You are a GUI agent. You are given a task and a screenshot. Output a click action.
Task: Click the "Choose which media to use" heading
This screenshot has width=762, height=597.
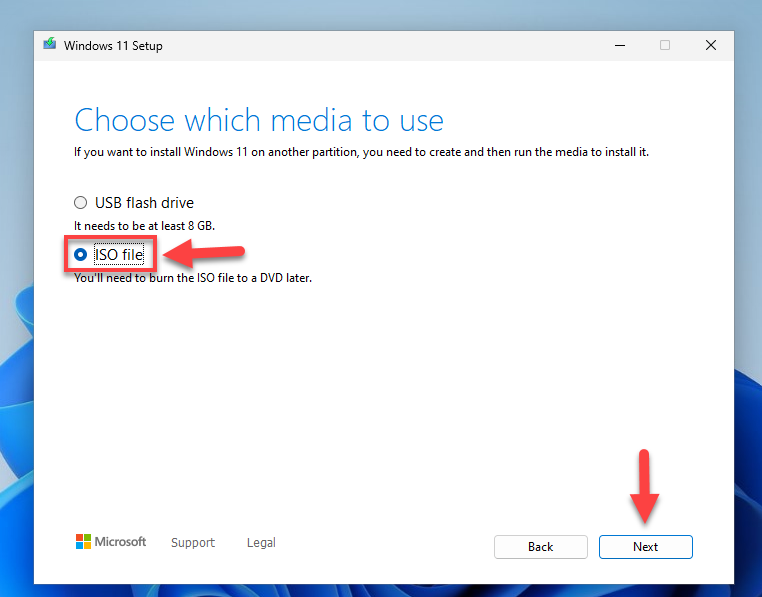pos(259,120)
